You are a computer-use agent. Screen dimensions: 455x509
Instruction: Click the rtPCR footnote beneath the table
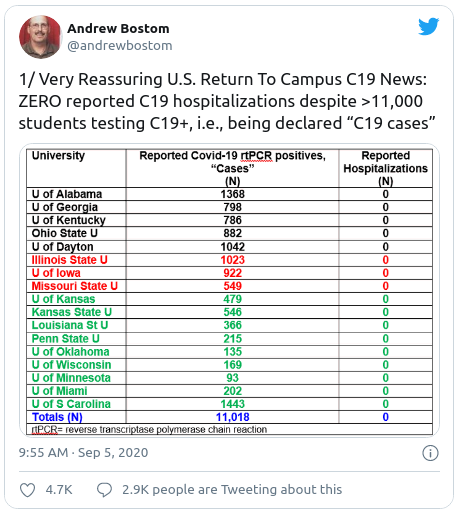point(149,429)
